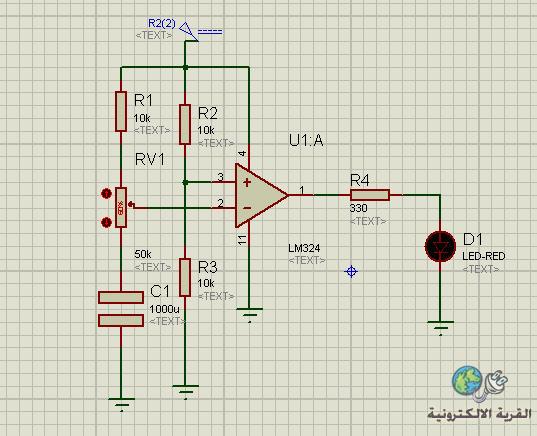Select the U1:A component label

coord(306,141)
